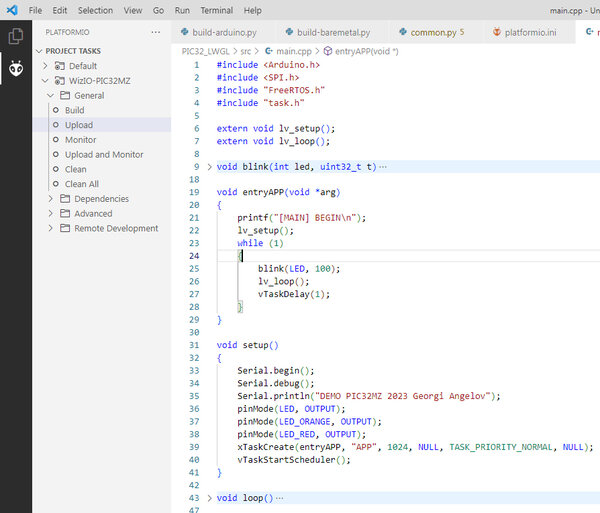Collapse the WizIO-PIC32MZ environment node
This screenshot has width=600, height=513.
tap(45, 81)
